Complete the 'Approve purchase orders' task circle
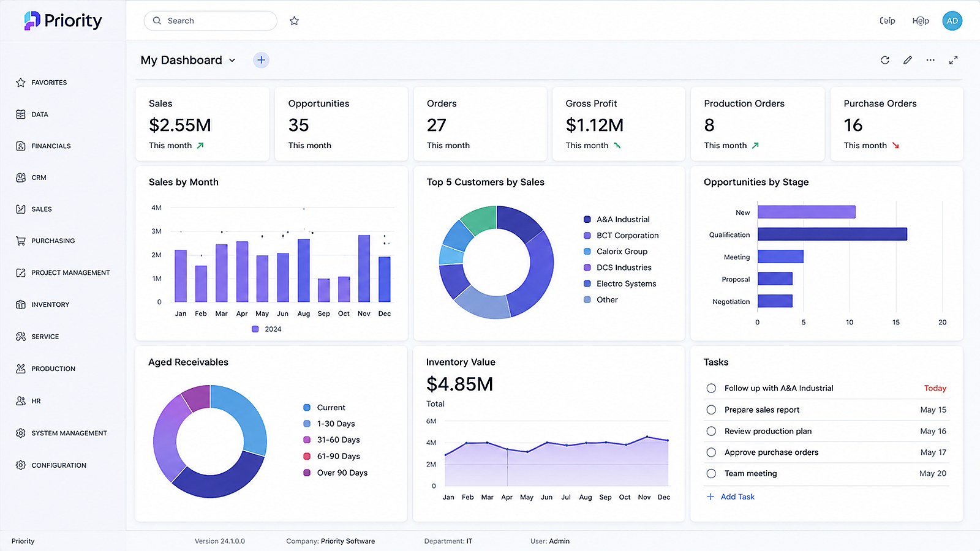The height and width of the screenshot is (551, 980). pos(711,452)
